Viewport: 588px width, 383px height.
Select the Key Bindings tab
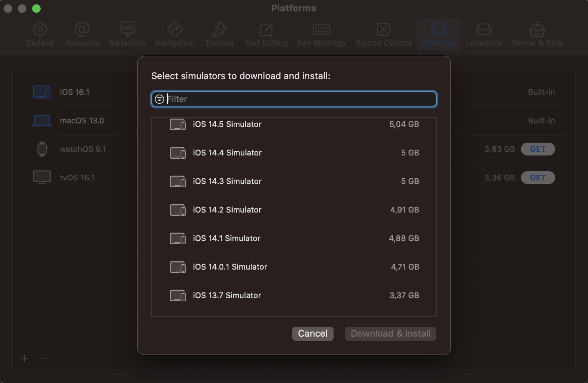pos(321,35)
